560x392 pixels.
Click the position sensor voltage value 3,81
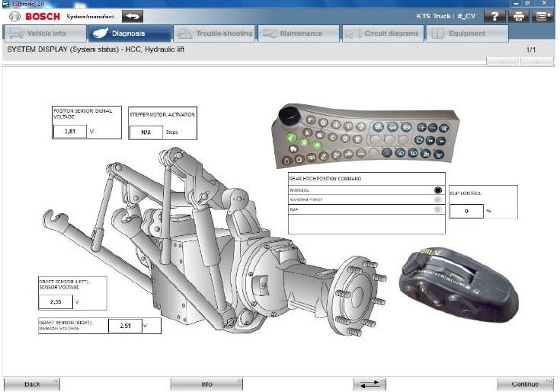click(x=70, y=131)
